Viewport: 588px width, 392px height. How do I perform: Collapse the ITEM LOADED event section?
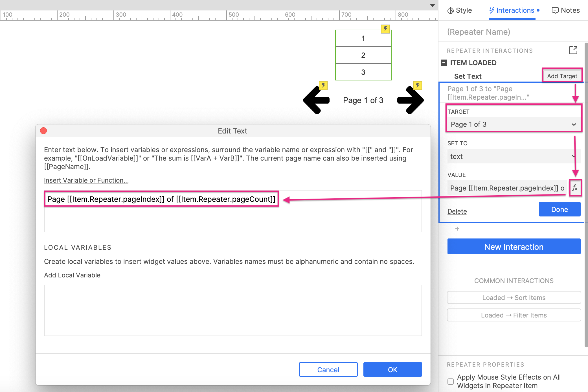[444, 63]
